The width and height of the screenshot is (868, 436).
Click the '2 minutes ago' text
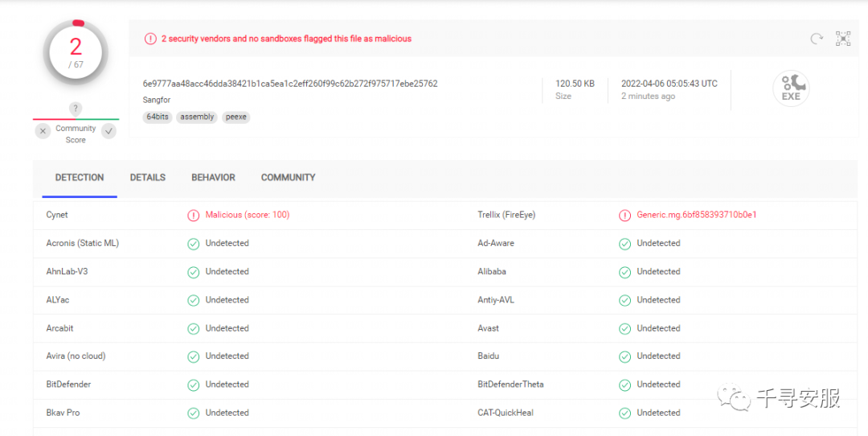pos(649,97)
